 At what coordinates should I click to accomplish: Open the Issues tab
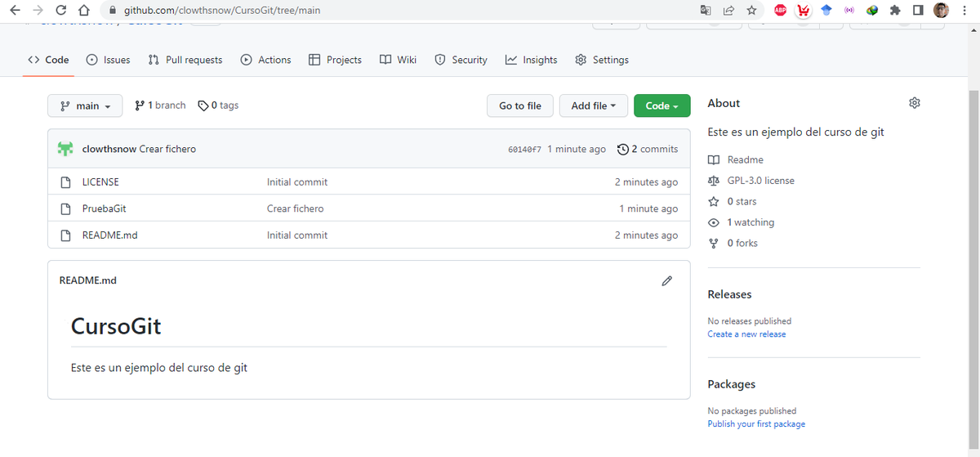[x=108, y=60]
